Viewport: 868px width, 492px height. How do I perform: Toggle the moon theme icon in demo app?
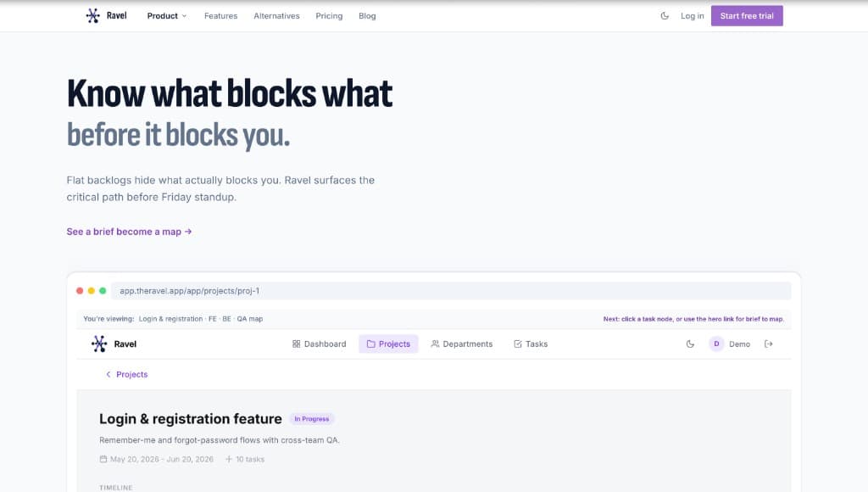click(690, 344)
